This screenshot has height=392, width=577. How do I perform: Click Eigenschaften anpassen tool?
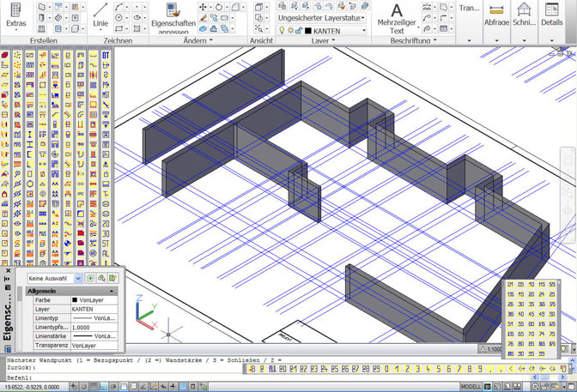point(173,18)
